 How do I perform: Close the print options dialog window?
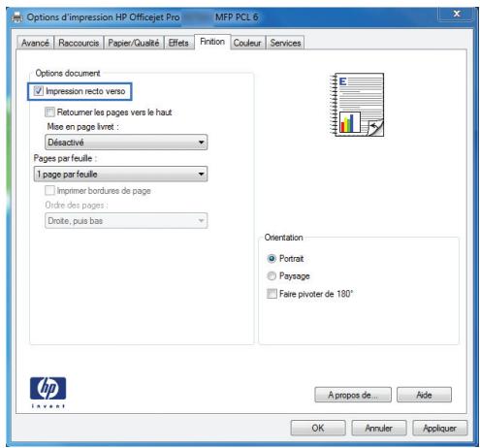pyautogui.click(x=457, y=14)
